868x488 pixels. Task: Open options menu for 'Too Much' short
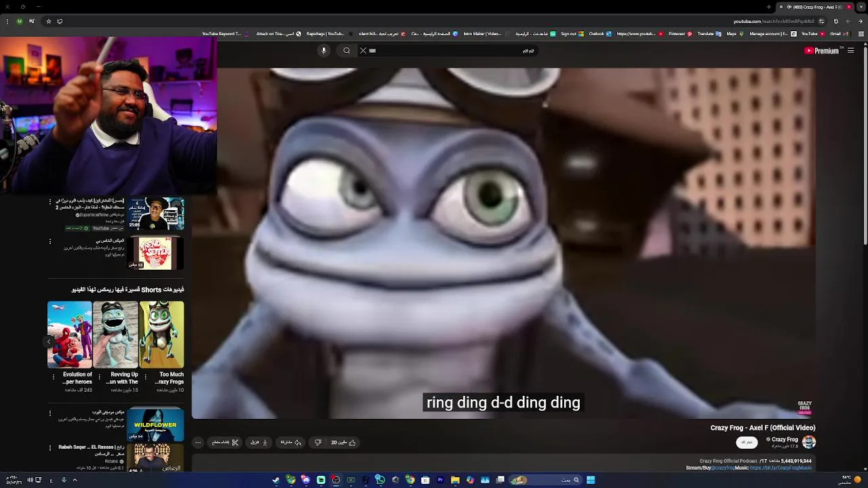145,377
